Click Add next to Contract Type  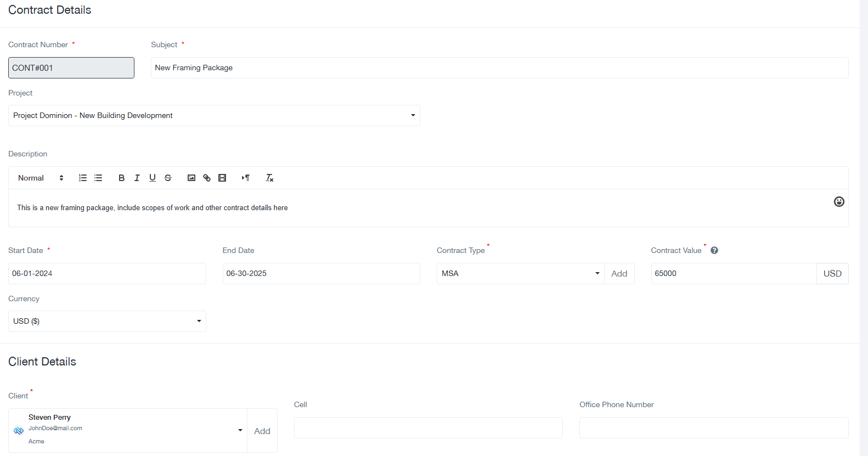tap(619, 274)
